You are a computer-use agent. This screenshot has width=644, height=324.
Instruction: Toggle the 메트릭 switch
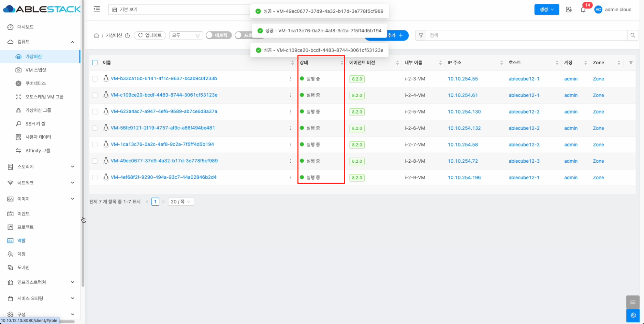(218, 35)
